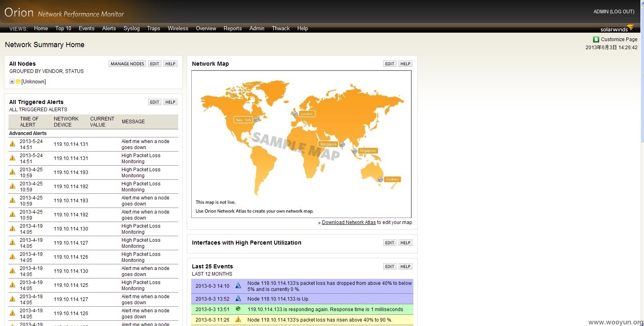The image size is (644, 326).
Task: Click HELP in the Network Map panel
Action: [x=405, y=64]
